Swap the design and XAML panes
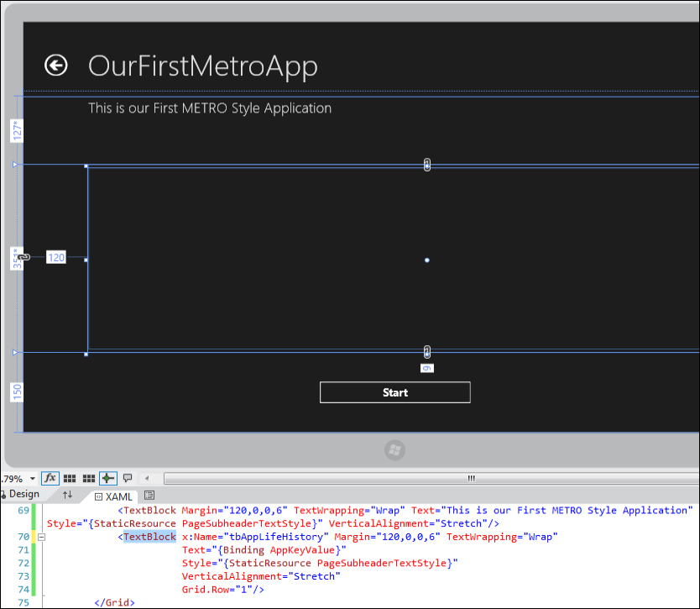The height and width of the screenshot is (609, 700). coord(68,496)
